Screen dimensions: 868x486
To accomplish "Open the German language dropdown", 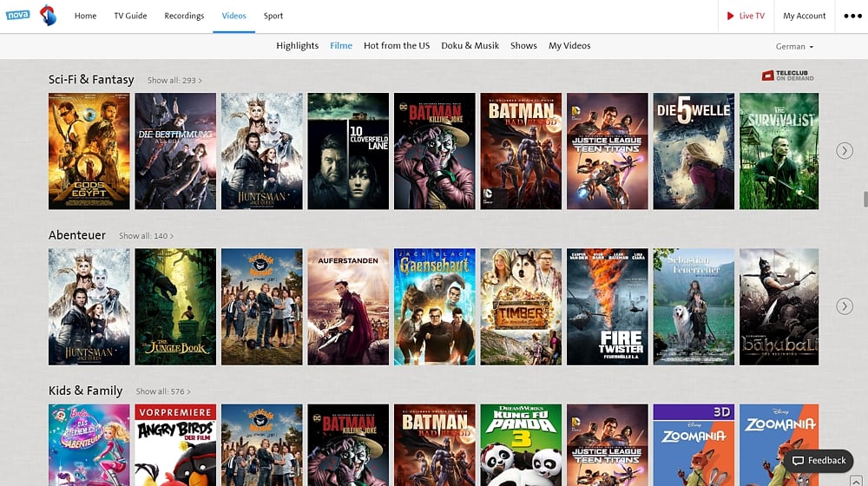I will point(794,47).
